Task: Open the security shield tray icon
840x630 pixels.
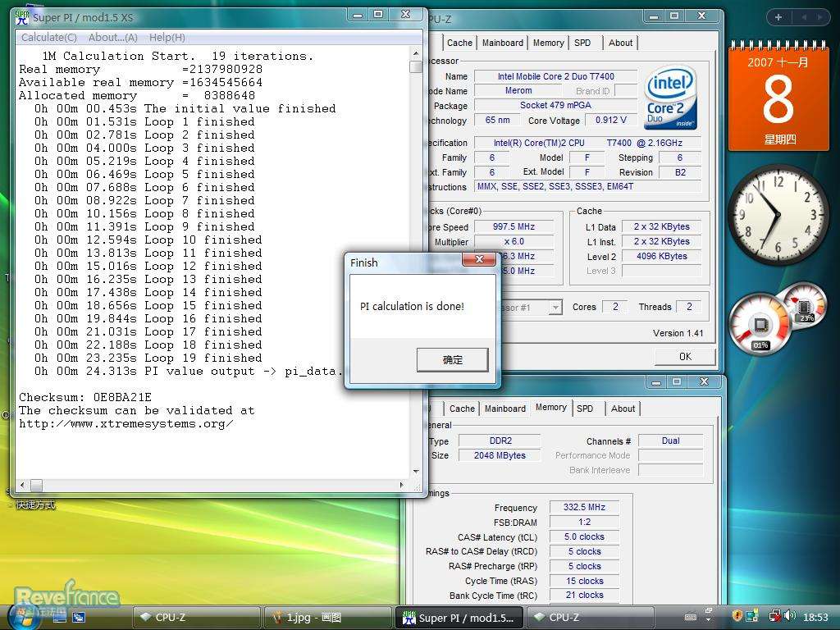Action: 737,616
